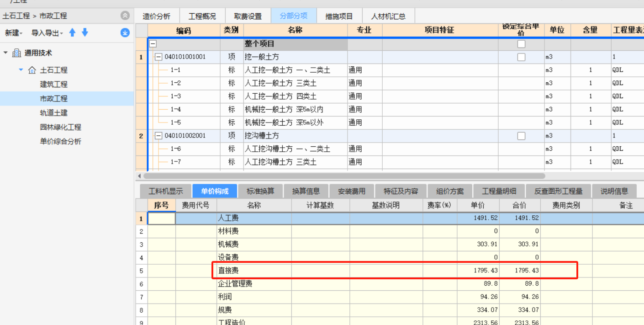Image resolution: width=644 pixels, height=325 pixels.
Task: Click the blue move-up arrow icon
Action: point(72,32)
